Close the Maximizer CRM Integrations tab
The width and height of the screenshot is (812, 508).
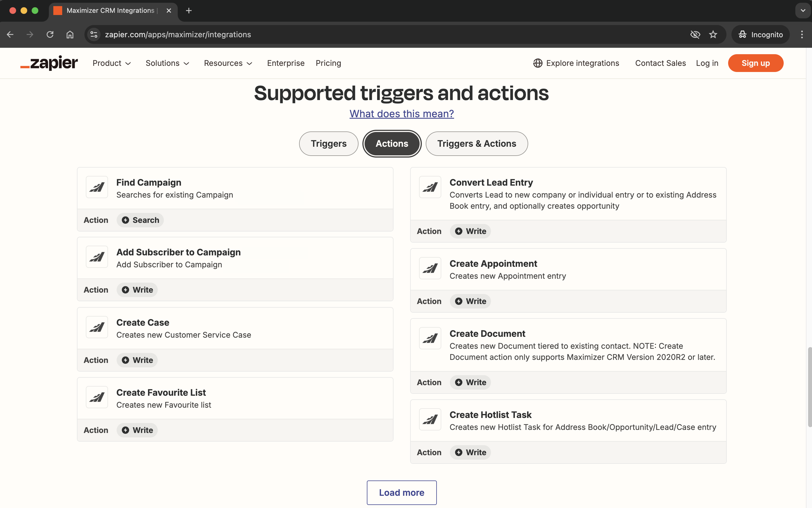(169, 10)
